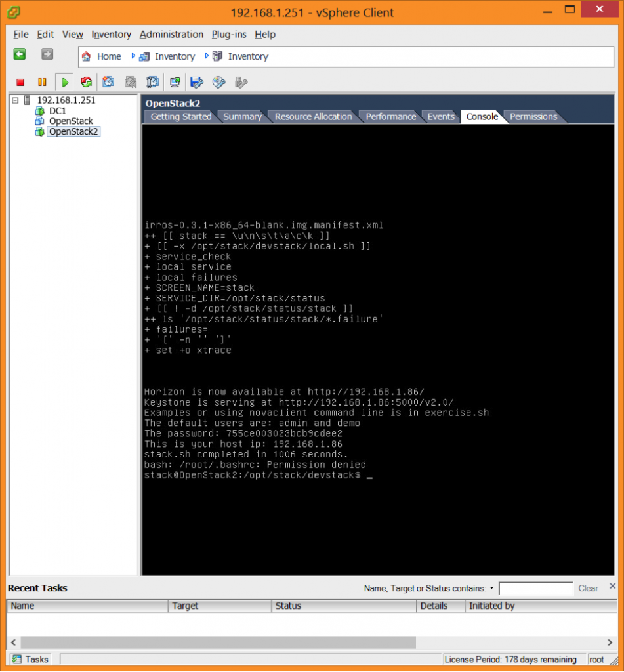624x672 pixels.
Task: Expand the first Inventory breadcrumb arrow
Action: point(133,56)
